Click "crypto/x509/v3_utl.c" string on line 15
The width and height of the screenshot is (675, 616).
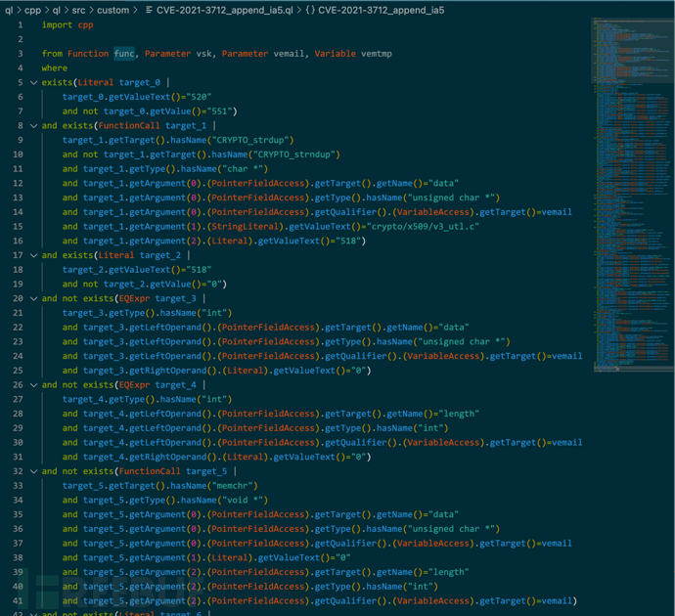click(423, 227)
